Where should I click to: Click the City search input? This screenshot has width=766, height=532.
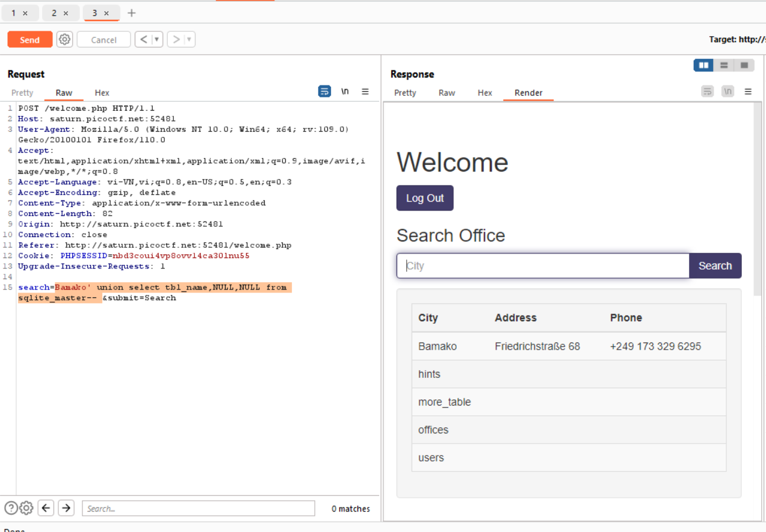(x=543, y=265)
